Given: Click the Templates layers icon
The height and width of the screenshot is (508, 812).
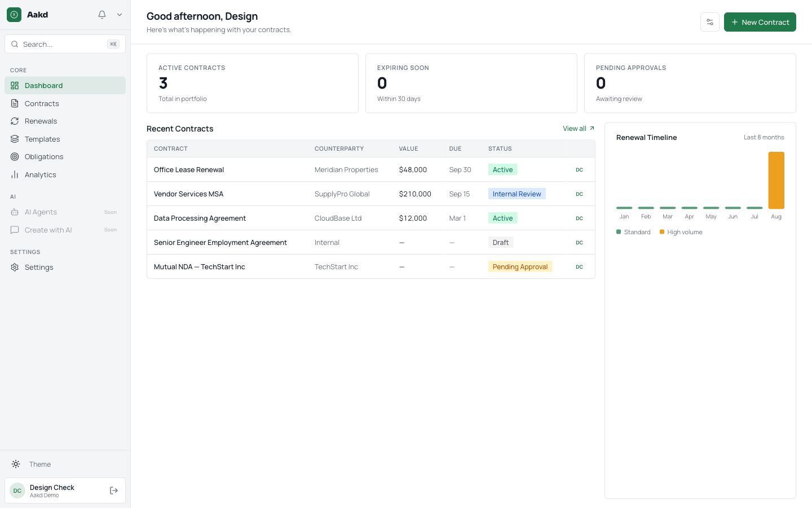Looking at the screenshot, I should pyautogui.click(x=15, y=139).
